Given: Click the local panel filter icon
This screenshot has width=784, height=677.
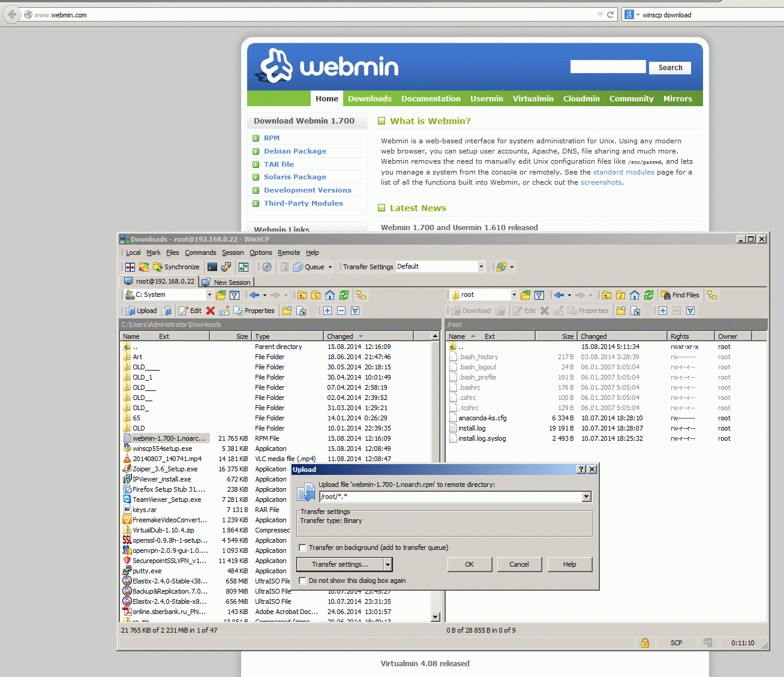Looking at the screenshot, I should [x=235, y=295].
